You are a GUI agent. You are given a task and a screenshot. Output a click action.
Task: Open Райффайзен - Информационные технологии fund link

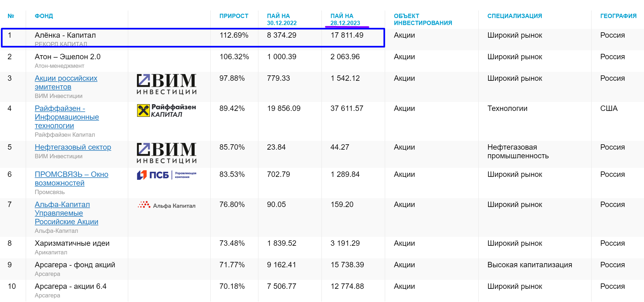tap(67, 117)
